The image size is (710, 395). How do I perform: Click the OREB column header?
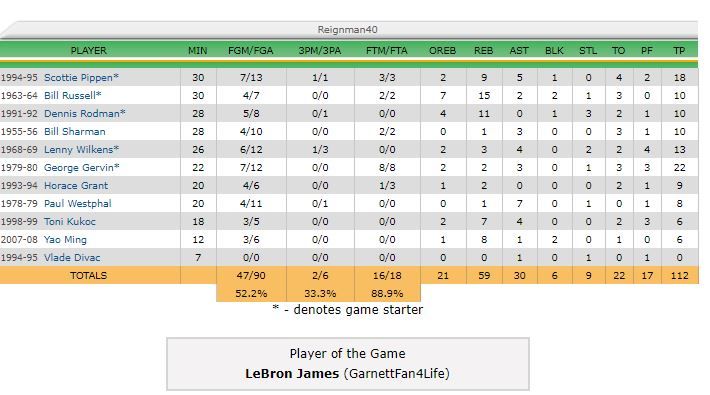pos(442,51)
